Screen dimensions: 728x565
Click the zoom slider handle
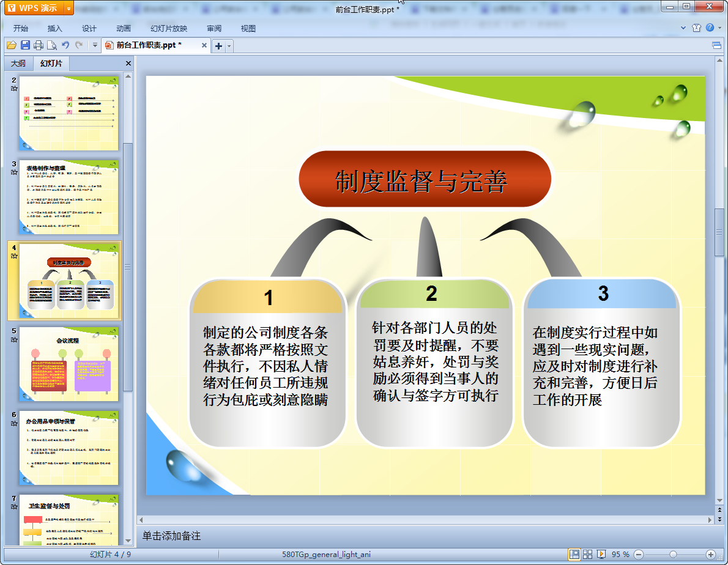pos(673,554)
